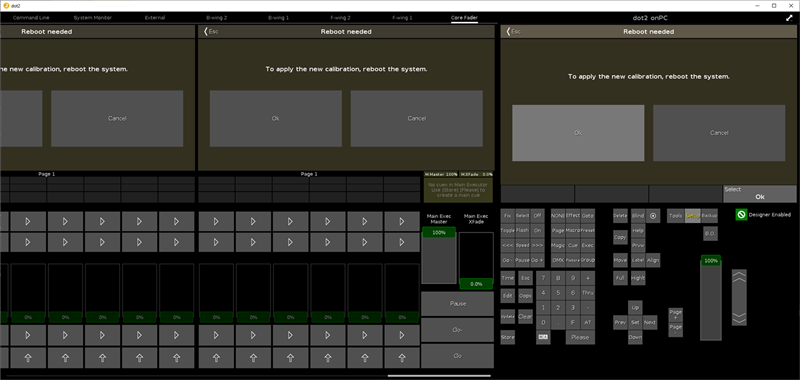Toggle the Highlt highlight key
800x380 pixels.
(638, 278)
